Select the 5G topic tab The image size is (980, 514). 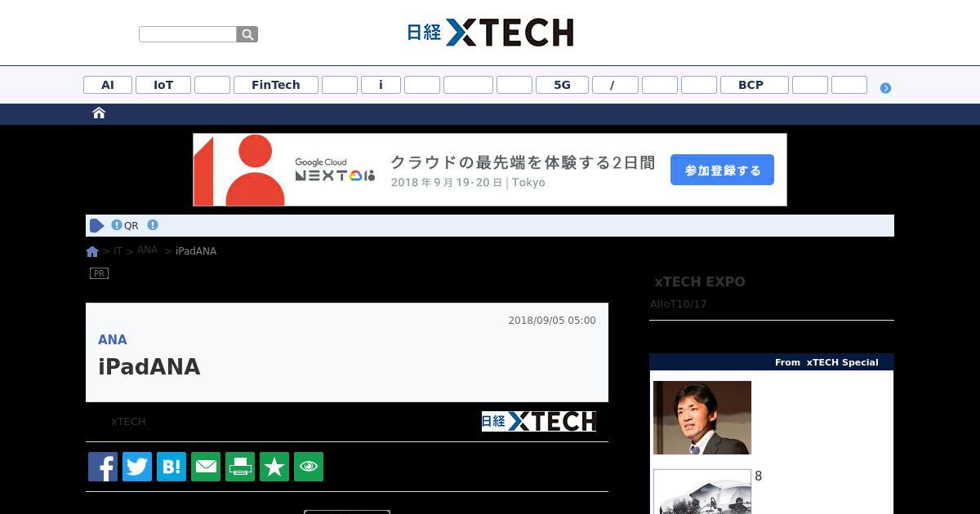[562, 85]
